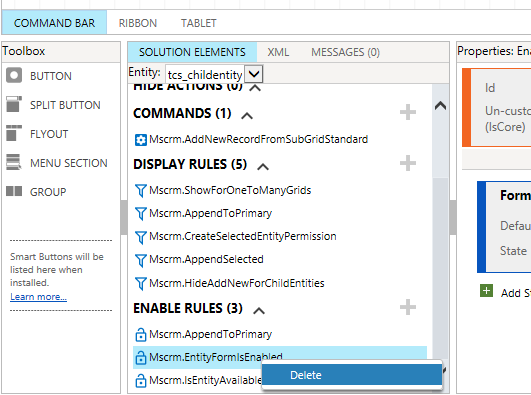Select Mscrm.EntityFormIsEnabled enable rule text
Image resolution: width=531 pixels, height=395 pixels.
[216, 357]
